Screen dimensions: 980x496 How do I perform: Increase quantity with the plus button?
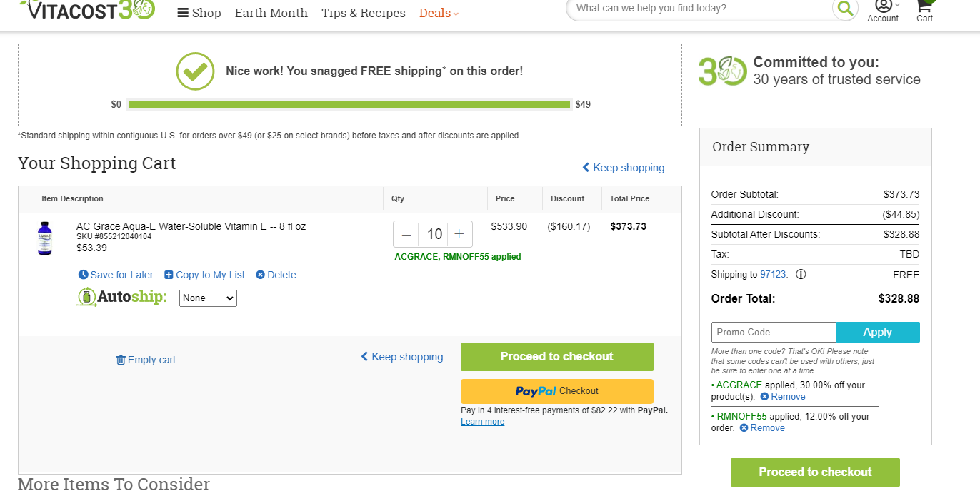pos(459,234)
